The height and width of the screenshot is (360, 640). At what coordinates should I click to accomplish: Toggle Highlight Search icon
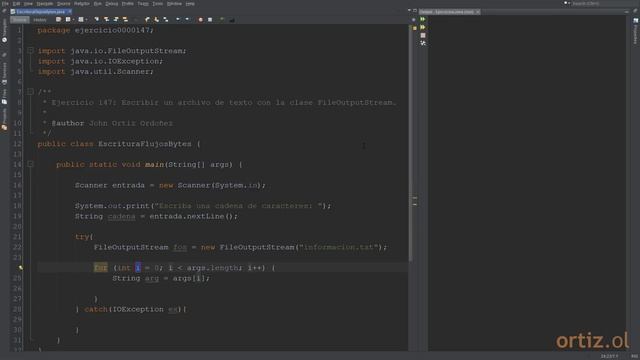click(x=125, y=20)
